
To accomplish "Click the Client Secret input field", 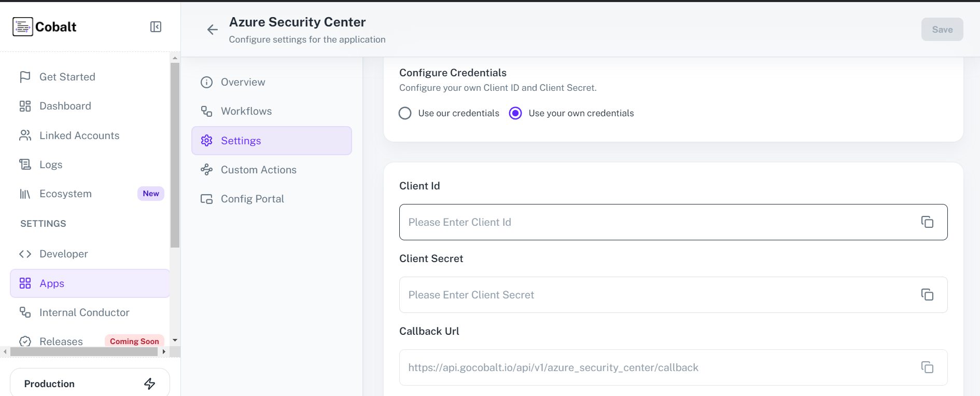I will pos(673,295).
